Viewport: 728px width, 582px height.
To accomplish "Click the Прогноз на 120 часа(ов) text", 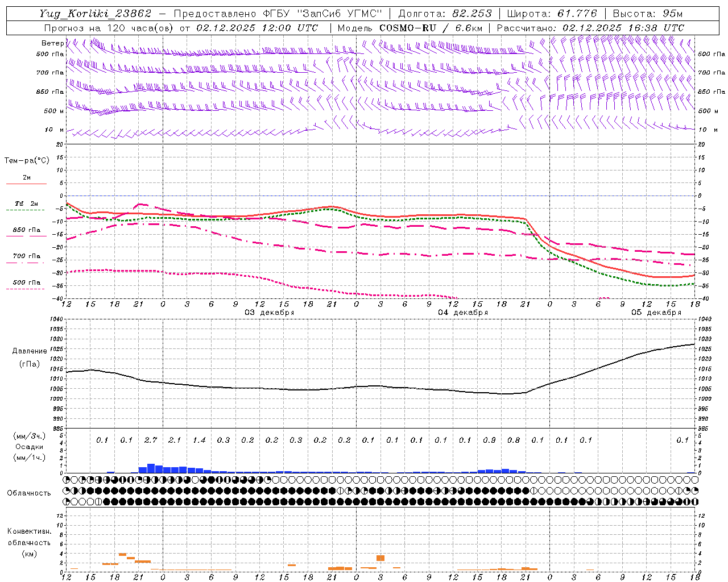I will (110, 28).
